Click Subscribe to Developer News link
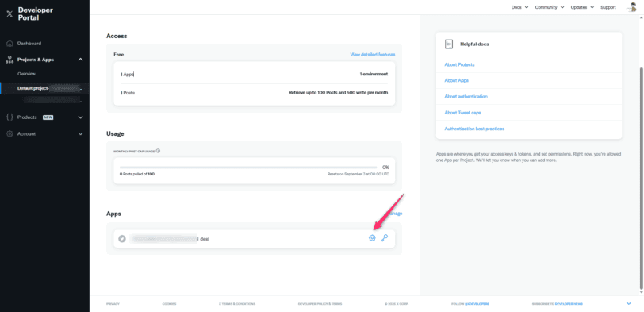This screenshot has height=312, width=644. (557, 304)
